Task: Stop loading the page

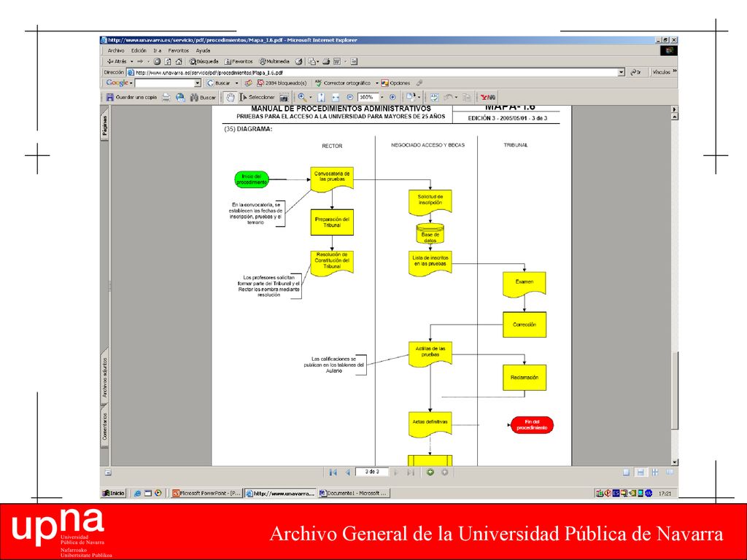Action: 157,61
